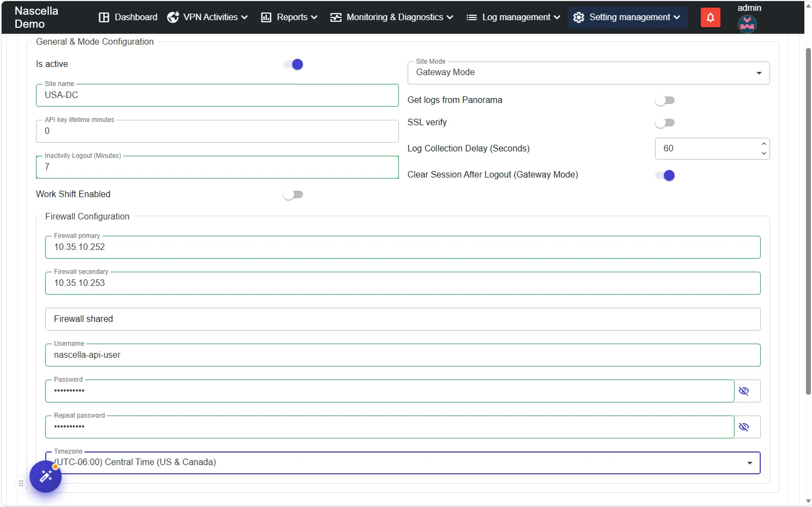Click the Site name input field
The image size is (812, 507).
(217, 95)
